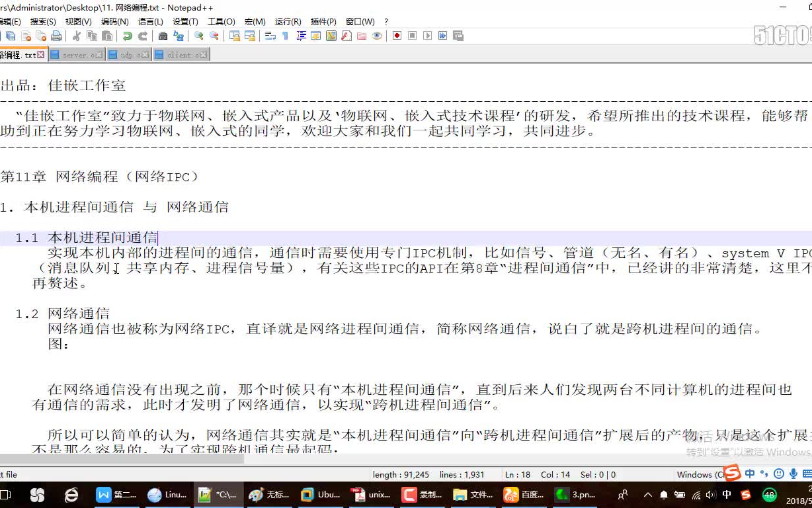Switch to the server.c tab

pyautogui.click(x=77, y=54)
